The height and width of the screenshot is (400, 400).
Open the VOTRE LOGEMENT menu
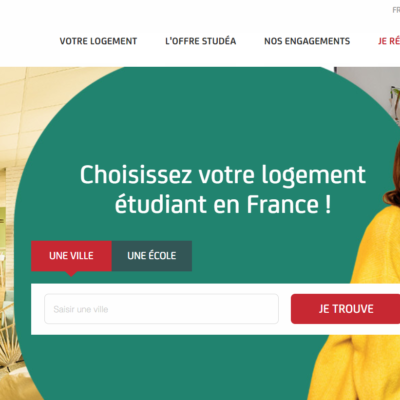tap(98, 41)
